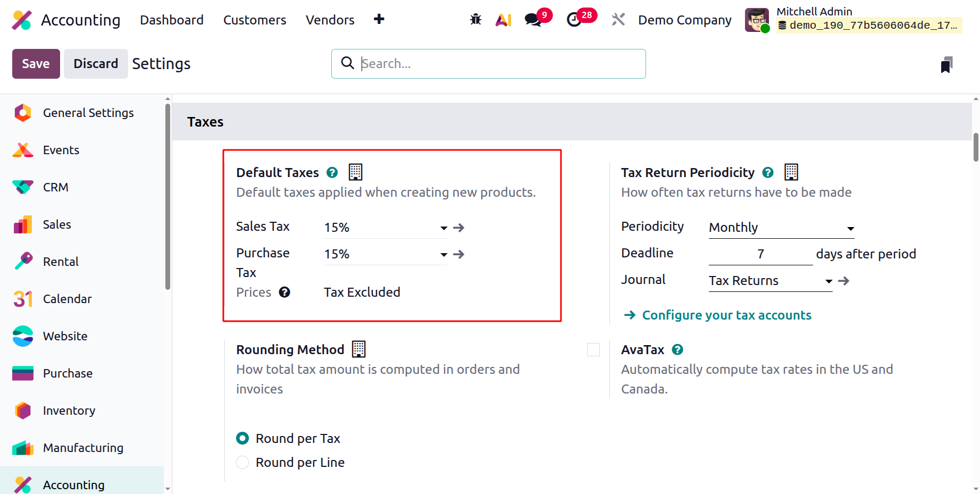Open the AI assistant icon

503,20
